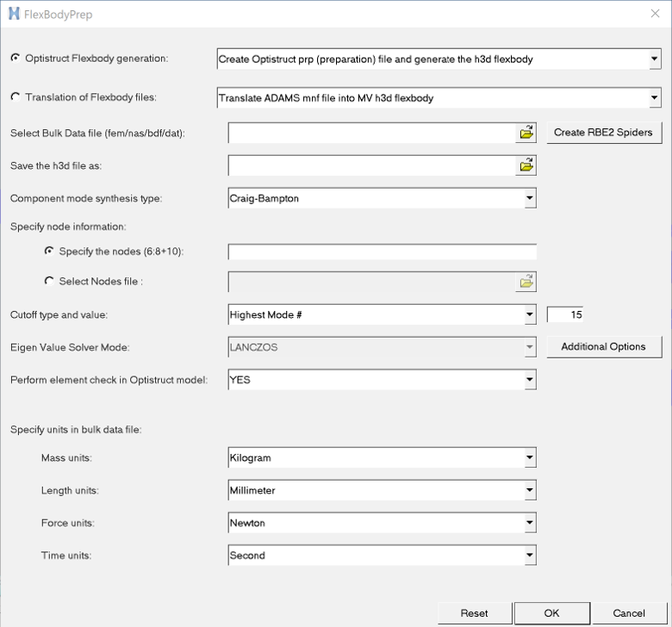Expand the Length units Millimeter dropdown

pyautogui.click(x=529, y=491)
